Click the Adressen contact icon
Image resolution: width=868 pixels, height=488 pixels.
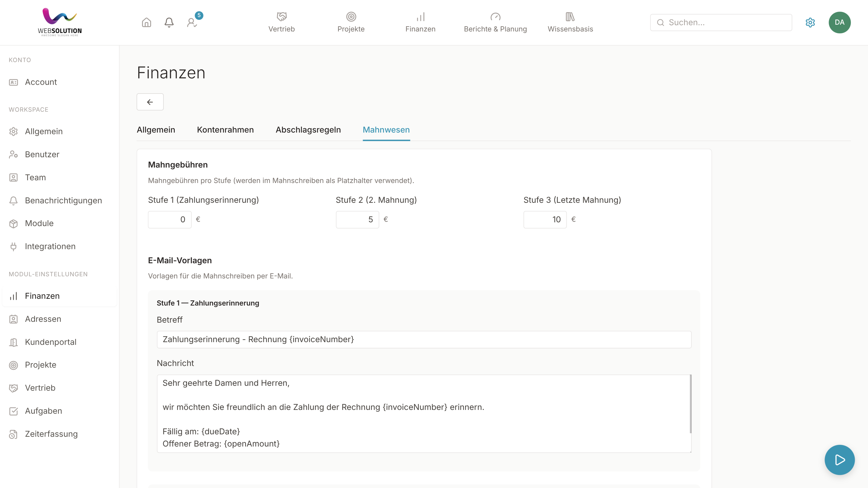click(14, 319)
